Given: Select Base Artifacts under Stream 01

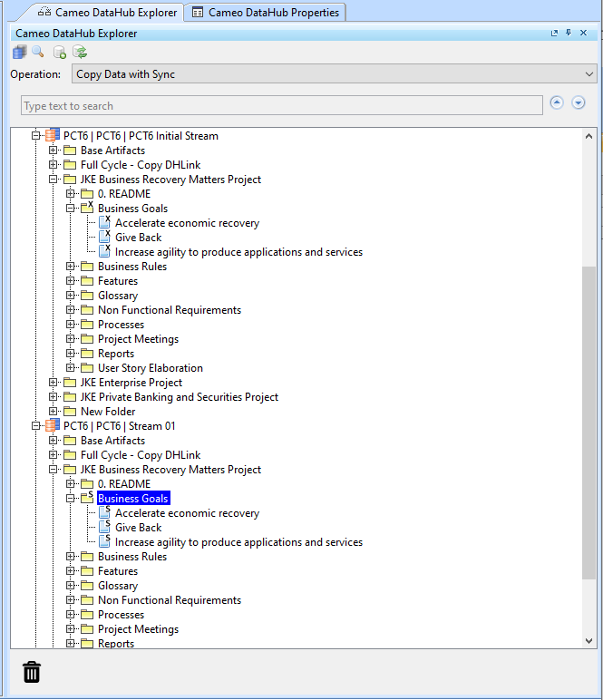Looking at the screenshot, I should (x=112, y=441).
